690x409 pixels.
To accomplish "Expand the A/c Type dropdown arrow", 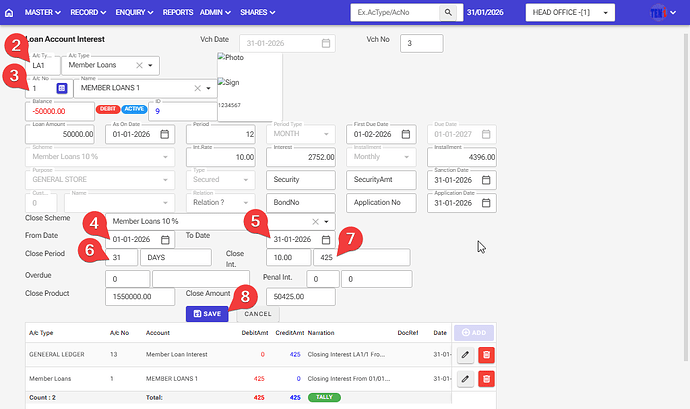I will tap(150, 65).
